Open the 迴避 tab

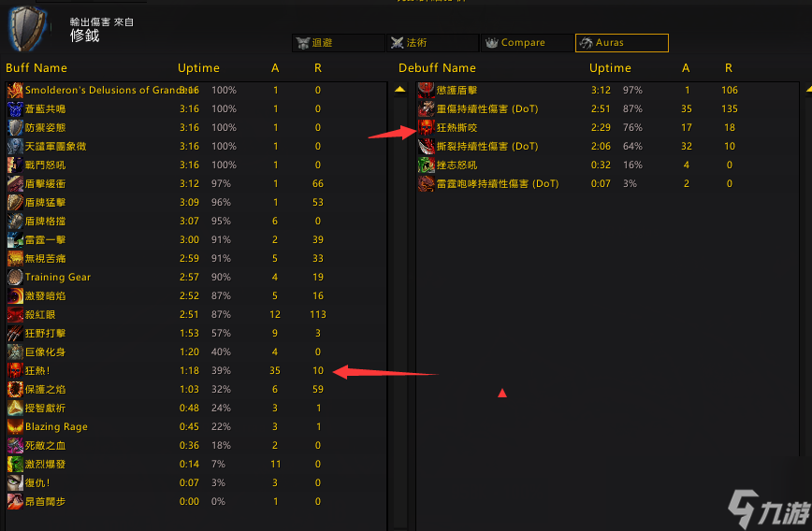click(x=339, y=43)
